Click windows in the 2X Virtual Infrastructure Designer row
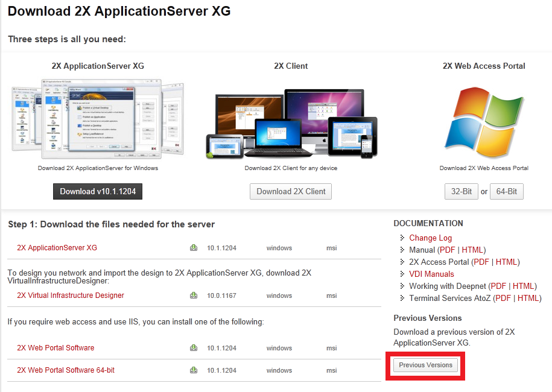This screenshot has height=392, width=552. (279, 296)
